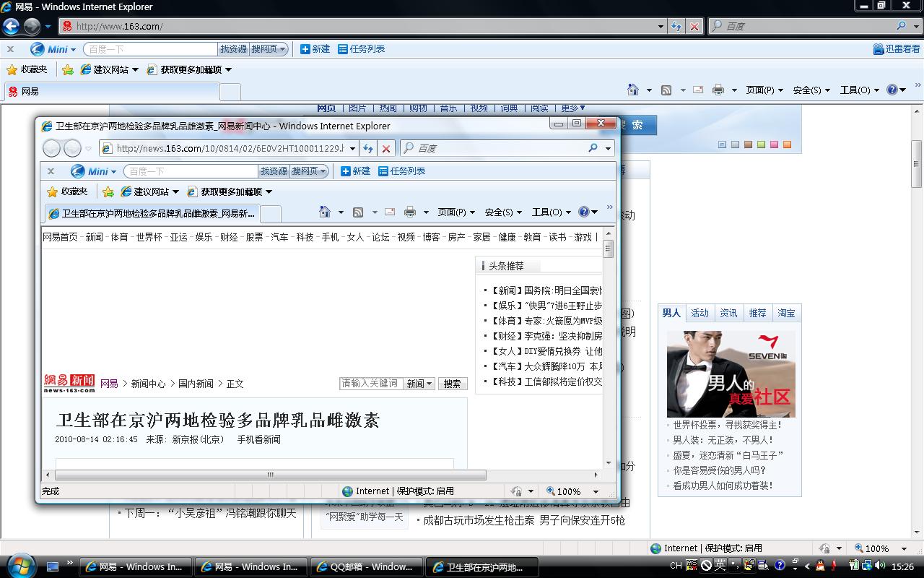Click the 任务列表 icon in the news article window

(383, 171)
